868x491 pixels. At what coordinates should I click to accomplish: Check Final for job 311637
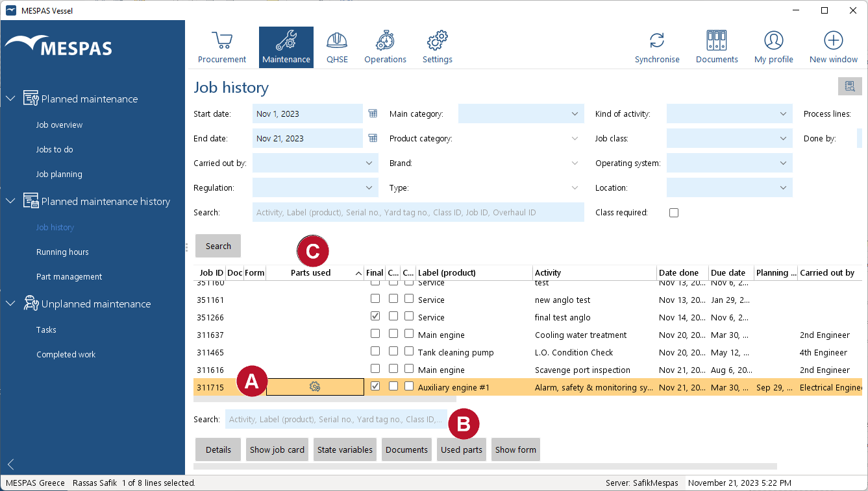pos(375,334)
